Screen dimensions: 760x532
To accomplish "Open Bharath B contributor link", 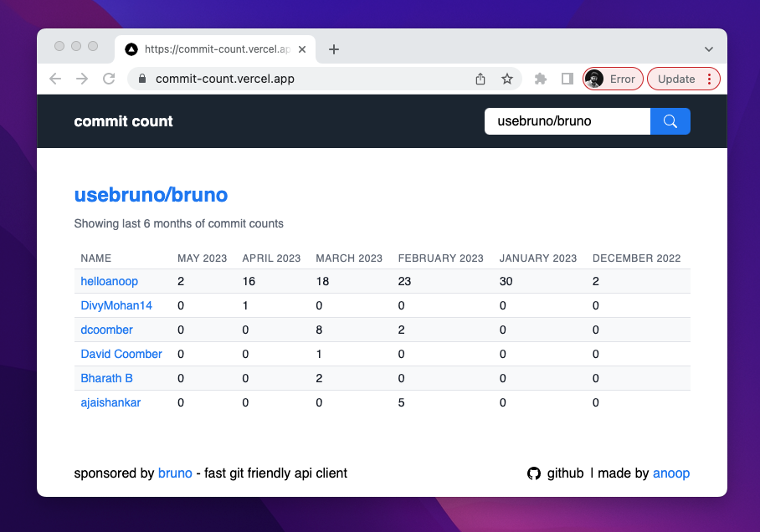I will (x=106, y=378).
